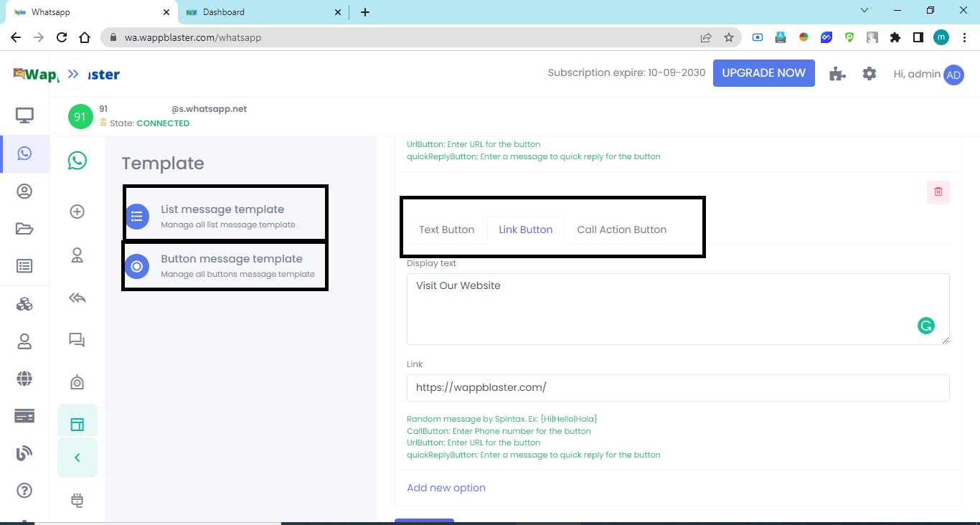Open the credit card payment icon
Image resolution: width=980 pixels, height=525 pixels.
(24, 416)
